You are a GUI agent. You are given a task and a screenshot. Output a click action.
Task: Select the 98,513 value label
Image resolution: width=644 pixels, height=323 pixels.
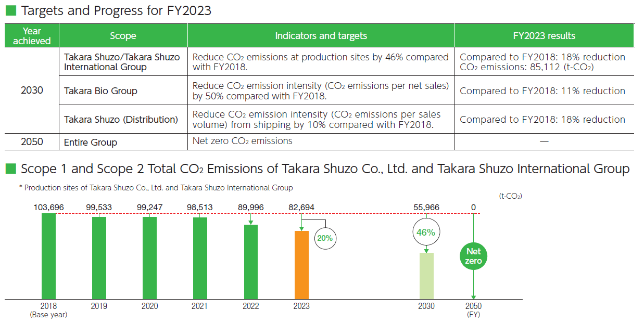(x=200, y=207)
